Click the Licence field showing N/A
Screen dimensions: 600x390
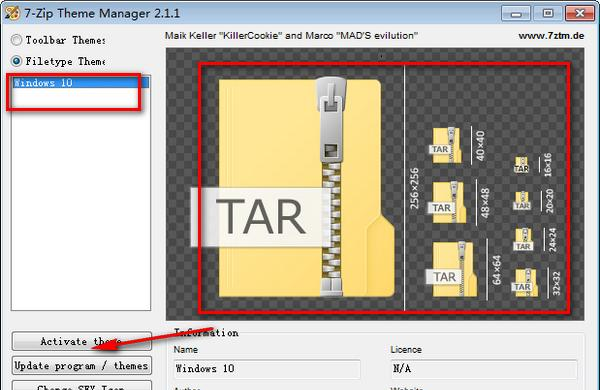[x=484, y=369]
